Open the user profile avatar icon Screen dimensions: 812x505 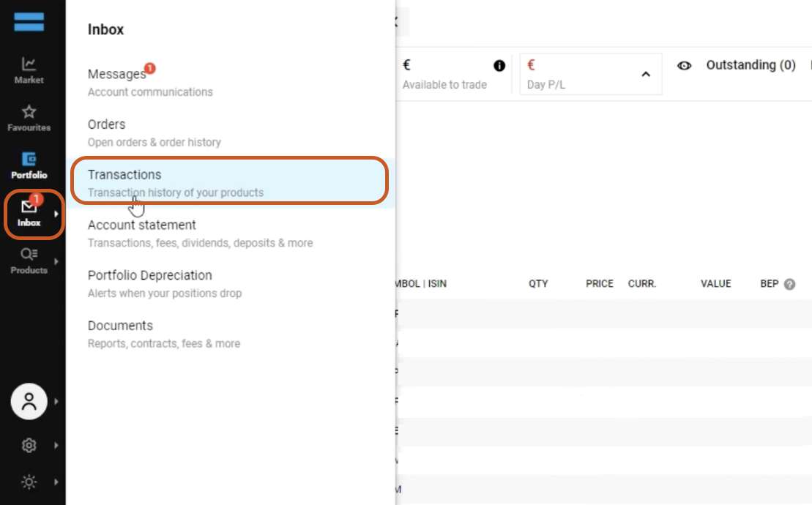(29, 401)
